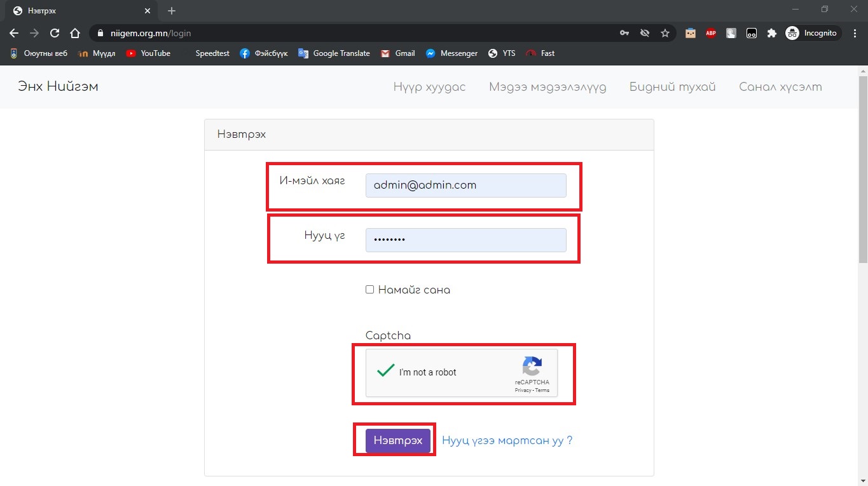Focus the Нууц үг password field
Image resolution: width=868 pixels, height=486 pixels.
465,240
